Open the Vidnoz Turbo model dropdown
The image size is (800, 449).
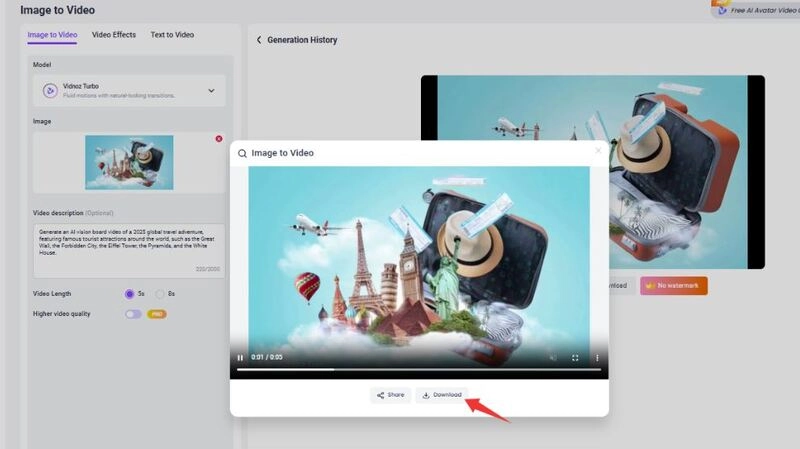click(129, 91)
